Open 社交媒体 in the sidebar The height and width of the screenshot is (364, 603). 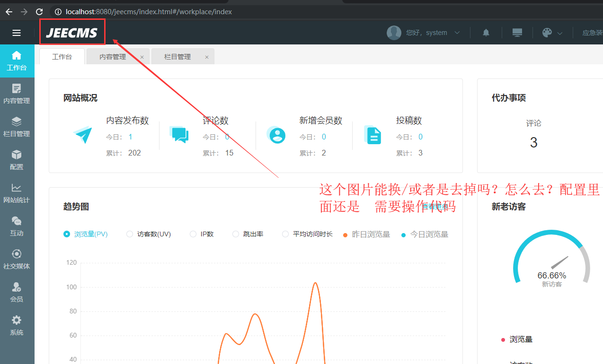[17, 260]
